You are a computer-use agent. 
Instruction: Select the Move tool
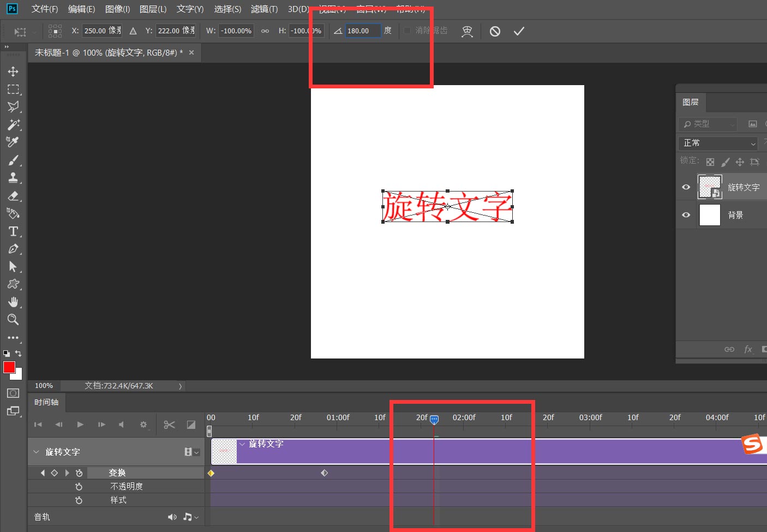[x=14, y=71]
